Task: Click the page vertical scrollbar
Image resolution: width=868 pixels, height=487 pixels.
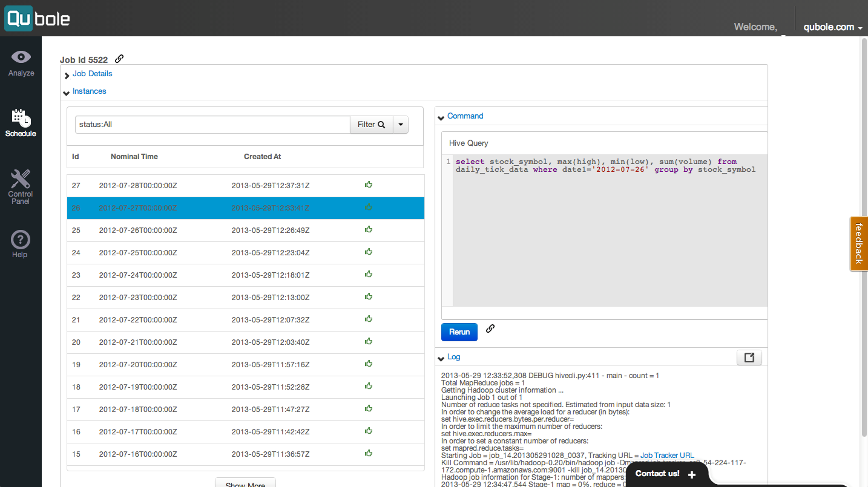Action: coord(864,236)
